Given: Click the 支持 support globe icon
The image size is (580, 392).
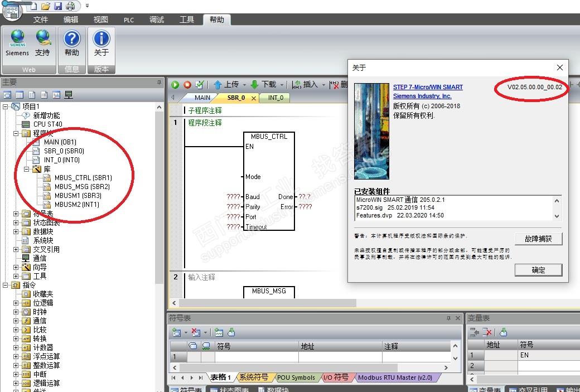Looking at the screenshot, I should 42,43.
